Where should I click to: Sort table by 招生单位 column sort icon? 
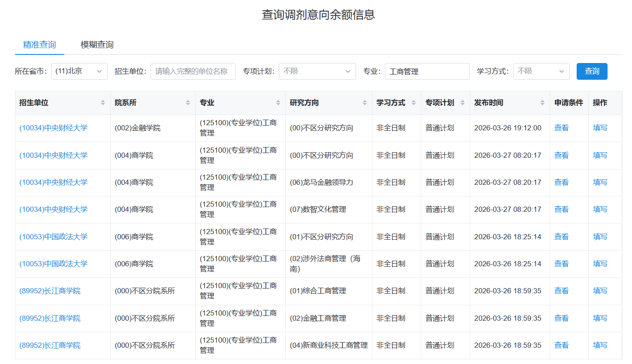point(103,103)
